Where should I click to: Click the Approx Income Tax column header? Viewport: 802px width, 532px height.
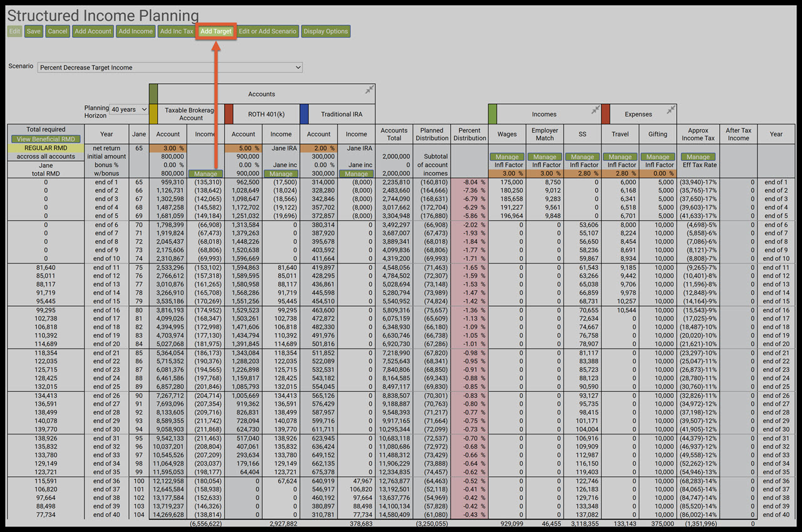click(x=698, y=134)
